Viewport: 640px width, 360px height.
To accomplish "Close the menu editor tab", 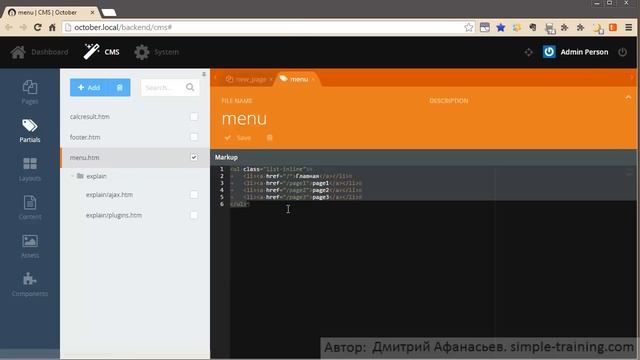I will (313, 79).
